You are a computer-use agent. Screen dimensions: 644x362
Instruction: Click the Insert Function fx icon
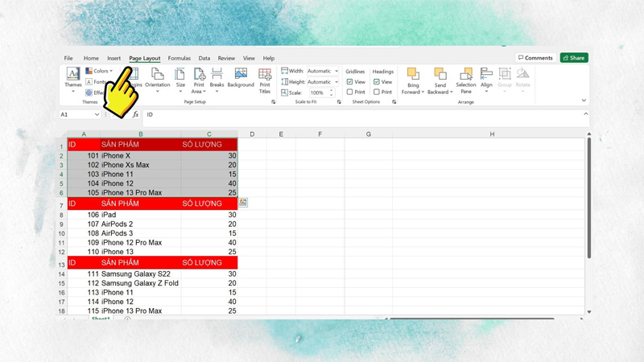tap(135, 114)
